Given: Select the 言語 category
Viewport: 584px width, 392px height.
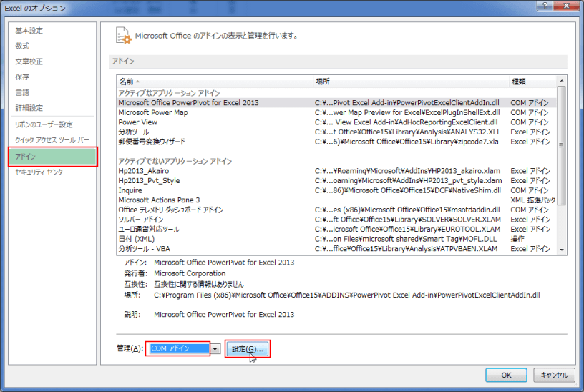Looking at the screenshot, I should click(22, 92).
